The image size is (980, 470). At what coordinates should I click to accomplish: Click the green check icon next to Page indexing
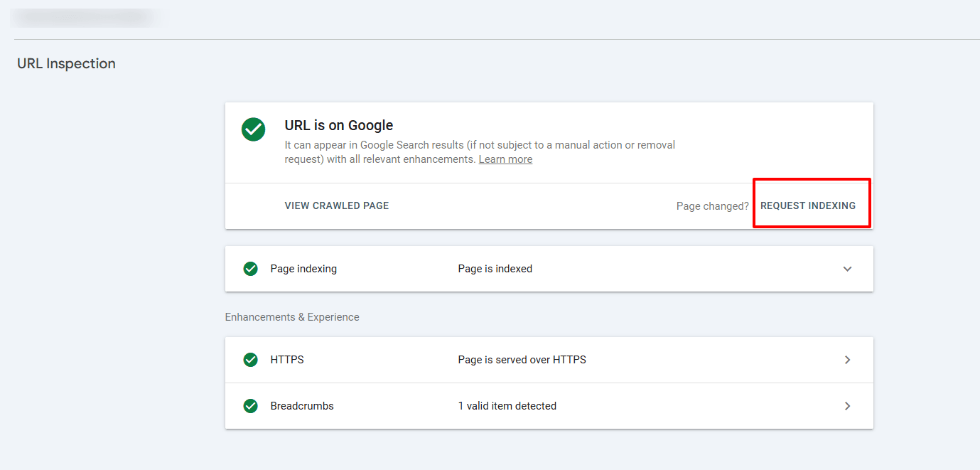coord(250,269)
